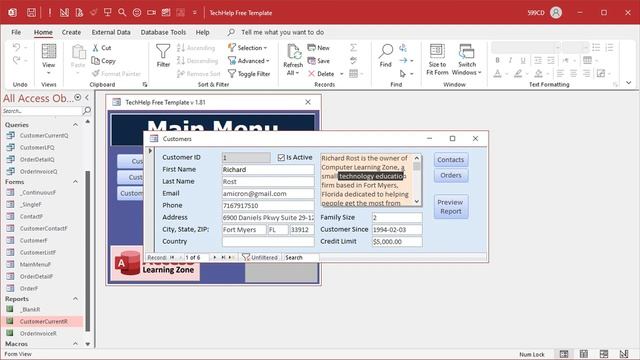Open the View button in ribbon

click(x=49, y=59)
